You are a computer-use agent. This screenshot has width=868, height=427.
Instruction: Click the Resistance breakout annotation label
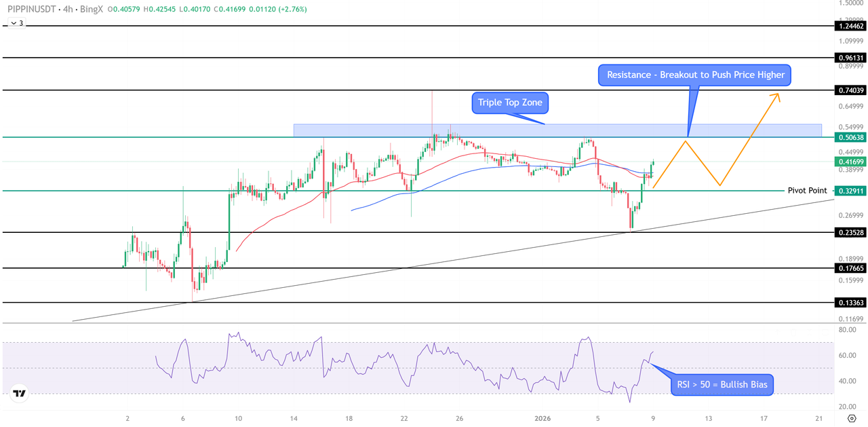(694, 75)
